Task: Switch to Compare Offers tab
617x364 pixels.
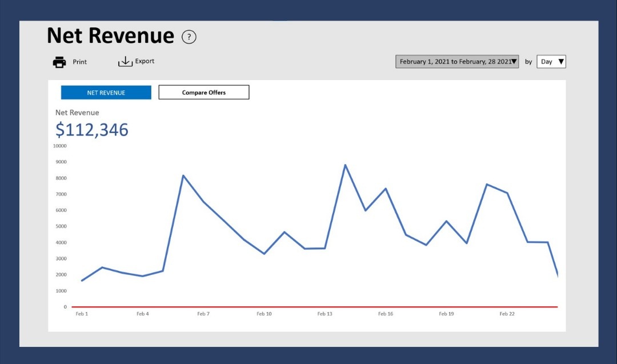Action: [x=204, y=93]
